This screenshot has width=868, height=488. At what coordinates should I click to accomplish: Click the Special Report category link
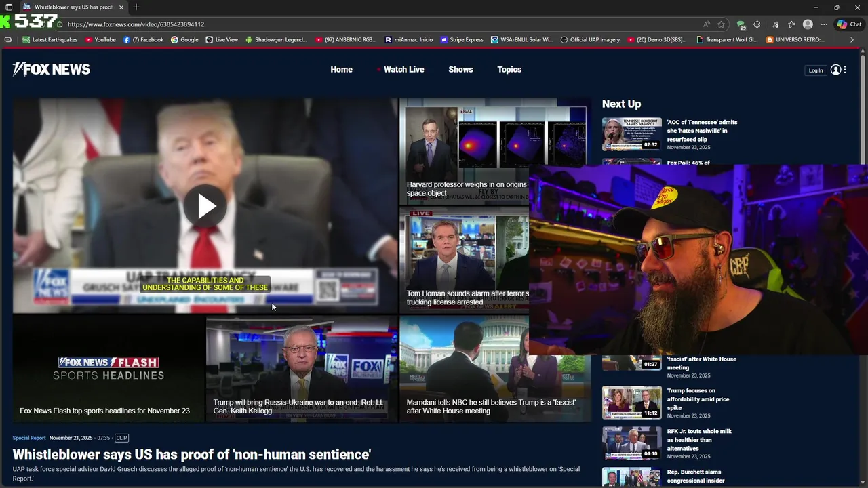tap(29, 438)
